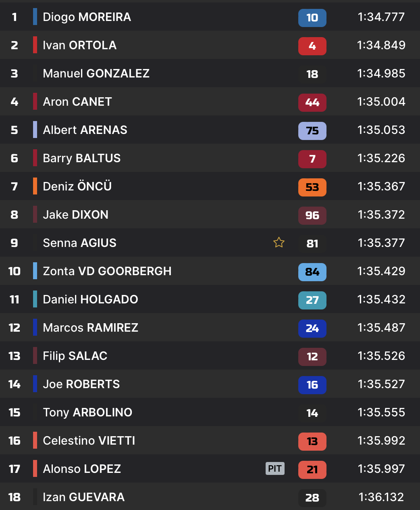Viewport: 420px width, 510px height.
Task: Click Deniz Öncü's orange number 53 badge
Action: tap(312, 187)
